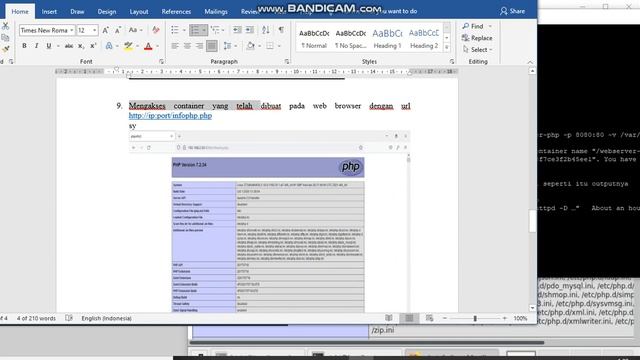Apply subscript formatting
Image resolution: width=640 pixels, height=360 pixels.
pos(81,46)
